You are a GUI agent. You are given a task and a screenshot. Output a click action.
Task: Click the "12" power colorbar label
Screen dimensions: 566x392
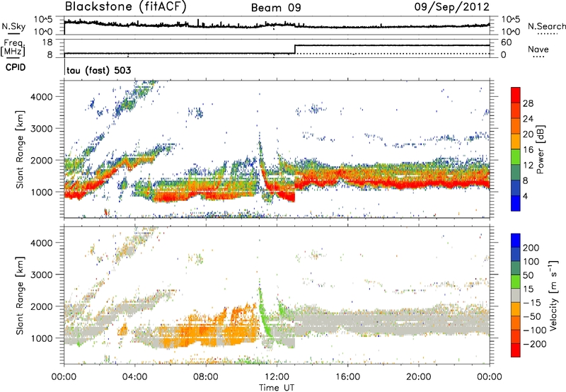[528, 166]
